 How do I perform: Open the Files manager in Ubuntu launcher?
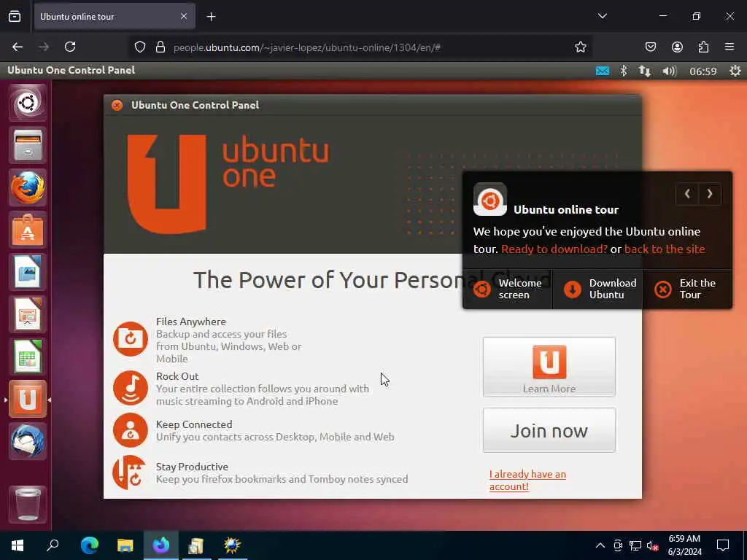(28, 145)
